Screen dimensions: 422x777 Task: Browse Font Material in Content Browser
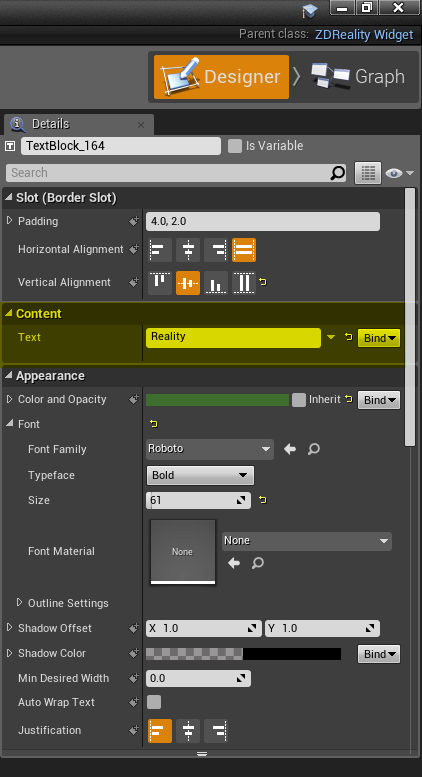258,563
